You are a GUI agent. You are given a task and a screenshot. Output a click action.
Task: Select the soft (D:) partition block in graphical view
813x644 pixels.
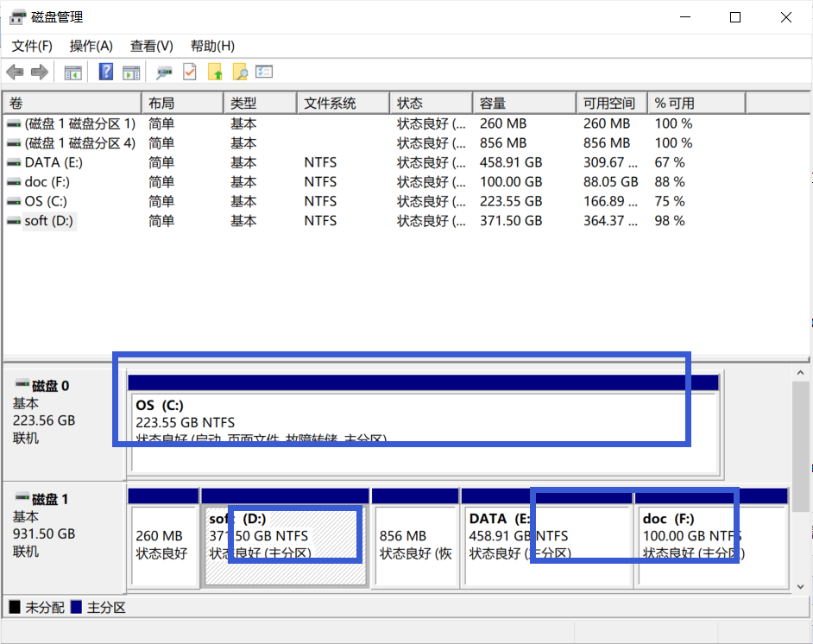point(285,537)
